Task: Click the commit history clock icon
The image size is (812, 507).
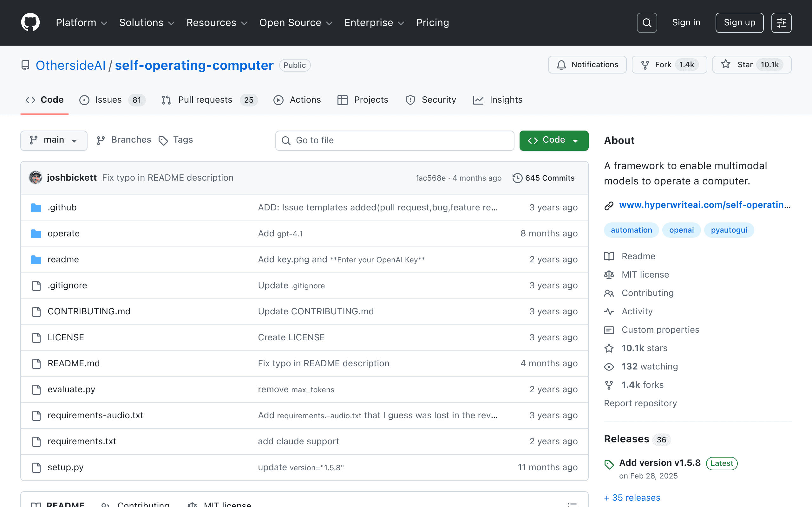Action: click(517, 178)
